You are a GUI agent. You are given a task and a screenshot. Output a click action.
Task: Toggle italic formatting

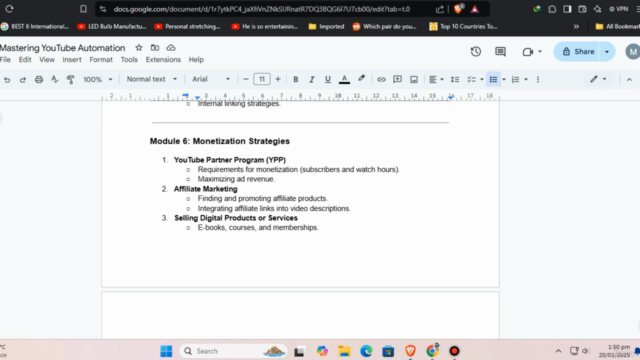[x=311, y=80]
